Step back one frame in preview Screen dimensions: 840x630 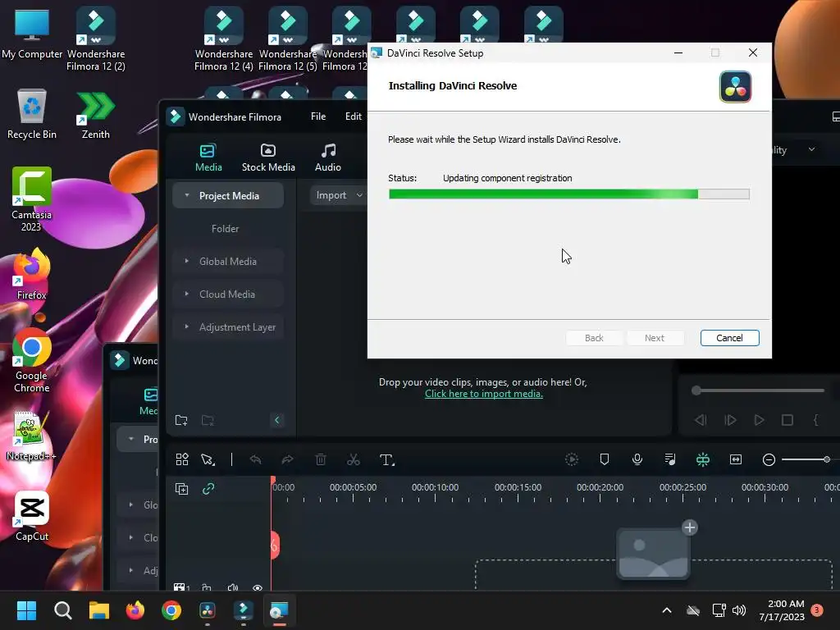(x=701, y=420)
